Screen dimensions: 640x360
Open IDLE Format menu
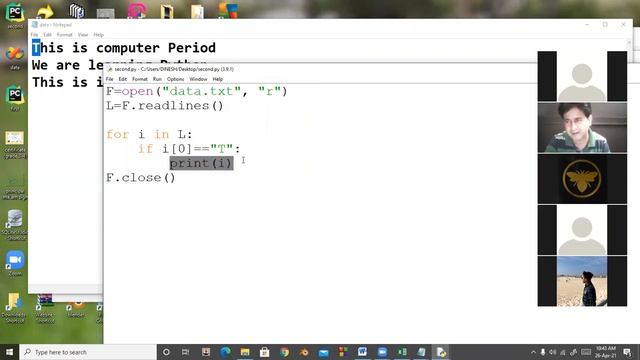140,79
